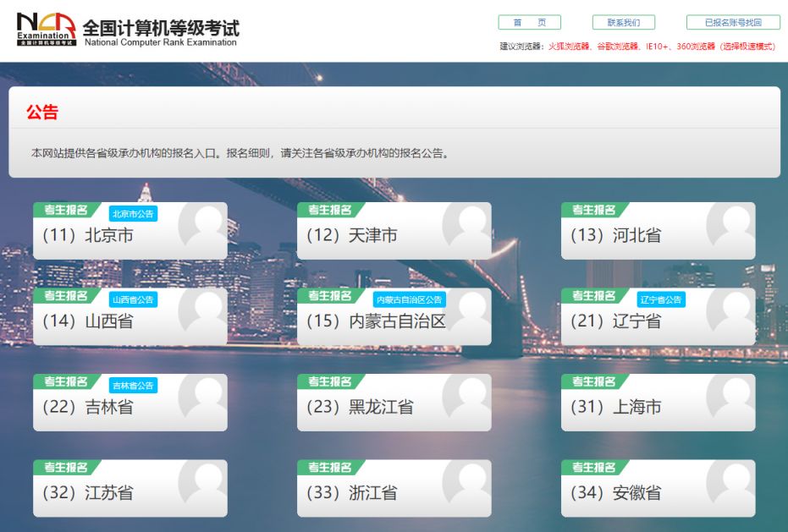Open the 首页 navigation item
788x532 pixels.
pyautogui.click(x=528, y=22)
